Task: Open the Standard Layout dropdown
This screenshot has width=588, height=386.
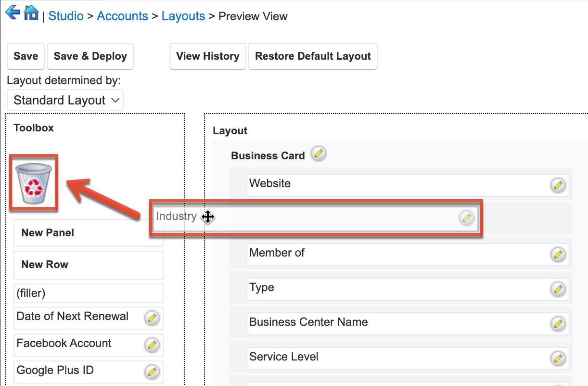Action: 65,100
